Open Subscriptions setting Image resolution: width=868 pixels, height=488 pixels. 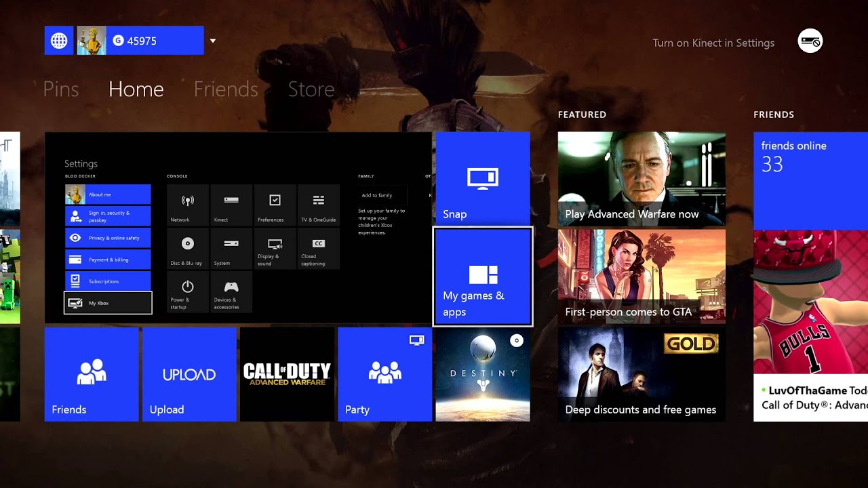point(108,281)
